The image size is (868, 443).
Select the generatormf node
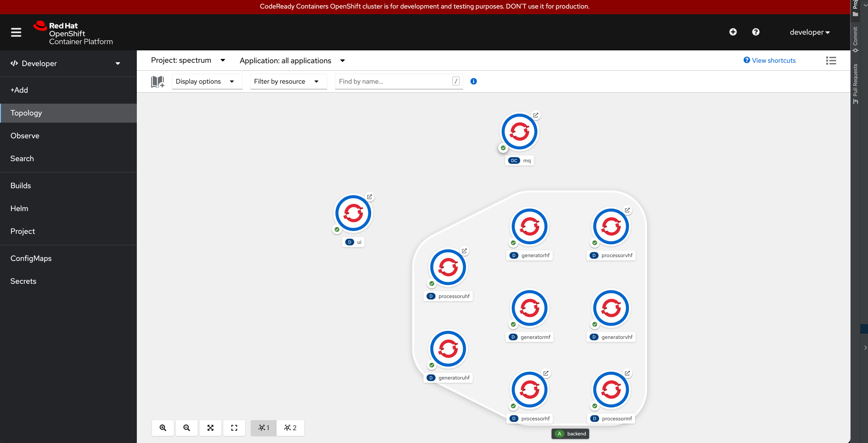(x=530, y=308)
